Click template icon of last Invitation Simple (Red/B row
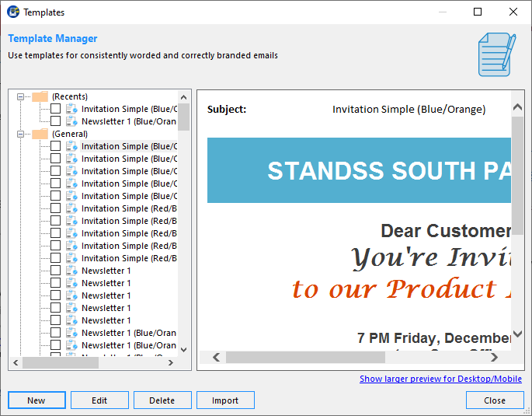532x416 pixels. 71,258
